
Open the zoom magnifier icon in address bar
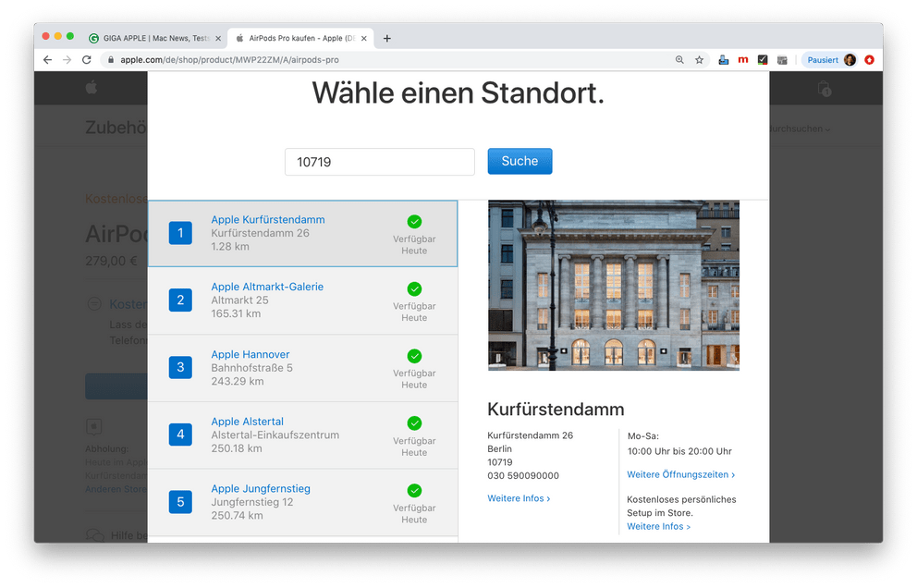coord(679,60)
